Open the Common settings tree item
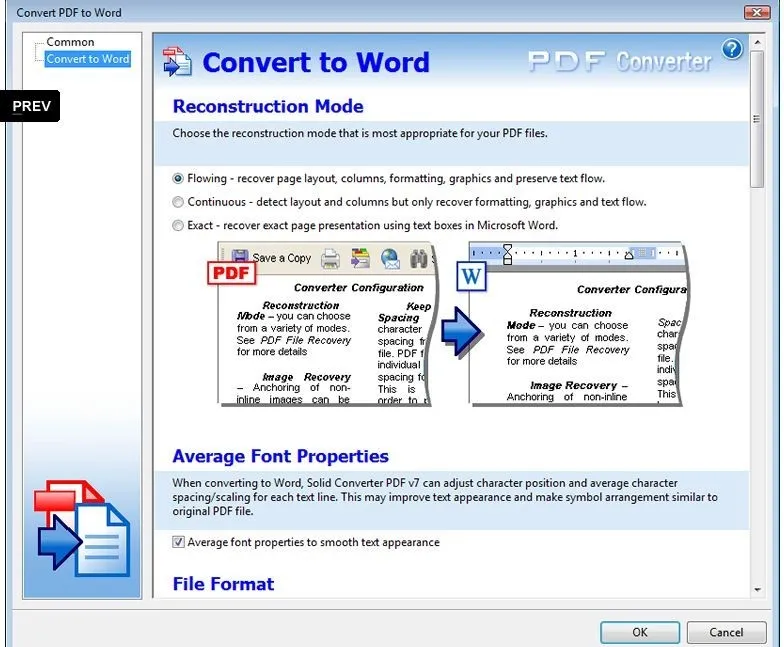This screenshot has height=647, width=784. [x=70, y=42]
